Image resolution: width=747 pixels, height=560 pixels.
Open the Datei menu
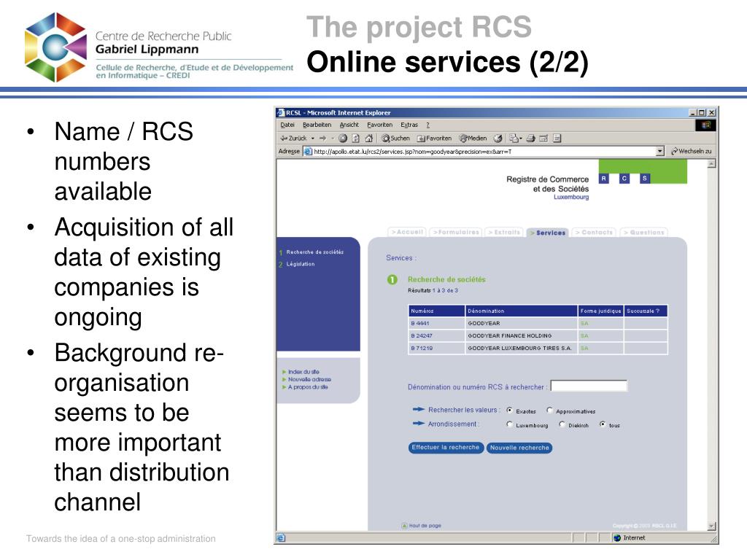pos(287,125)
